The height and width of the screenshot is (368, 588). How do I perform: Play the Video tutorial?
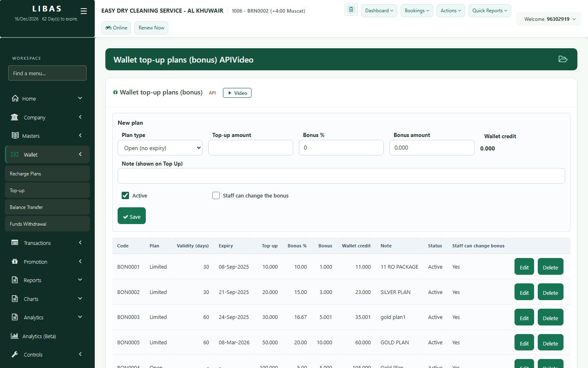pyautogui.click(x=237, y=93)
